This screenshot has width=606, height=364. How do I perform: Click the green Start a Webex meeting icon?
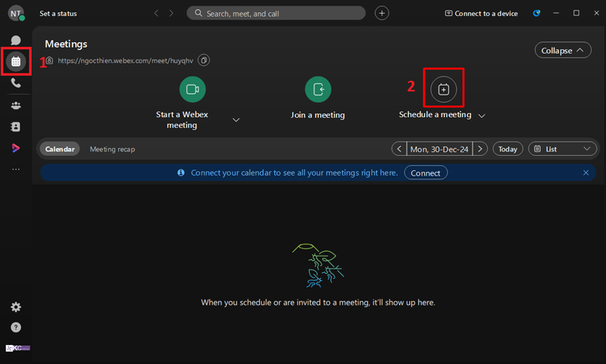click(x=192, y=89)
